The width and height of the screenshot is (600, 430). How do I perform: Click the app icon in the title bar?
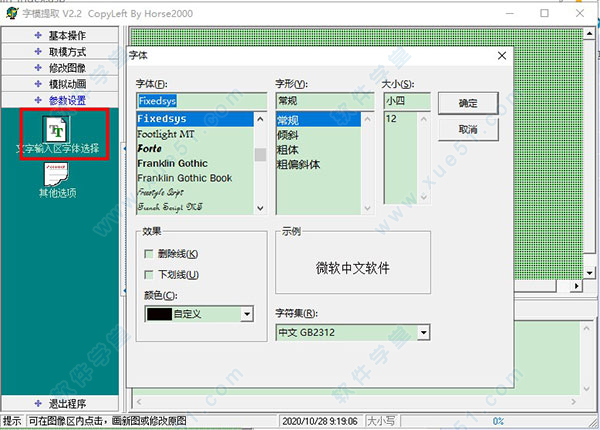tap(11, 14)
